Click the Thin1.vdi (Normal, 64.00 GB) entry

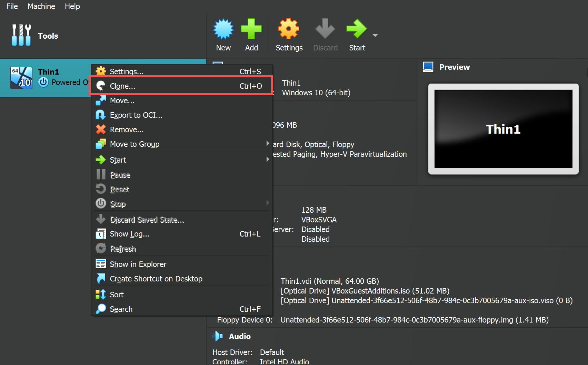[x=330, y=281]
